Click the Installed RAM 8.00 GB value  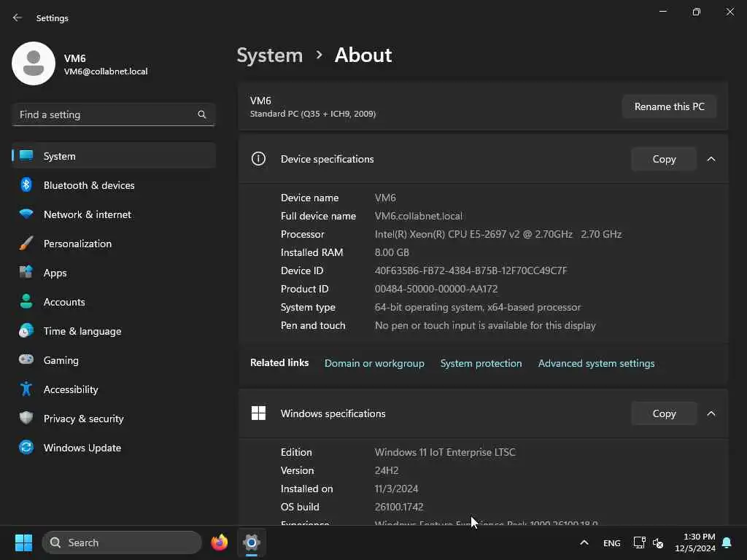click(x=392, y=252)
